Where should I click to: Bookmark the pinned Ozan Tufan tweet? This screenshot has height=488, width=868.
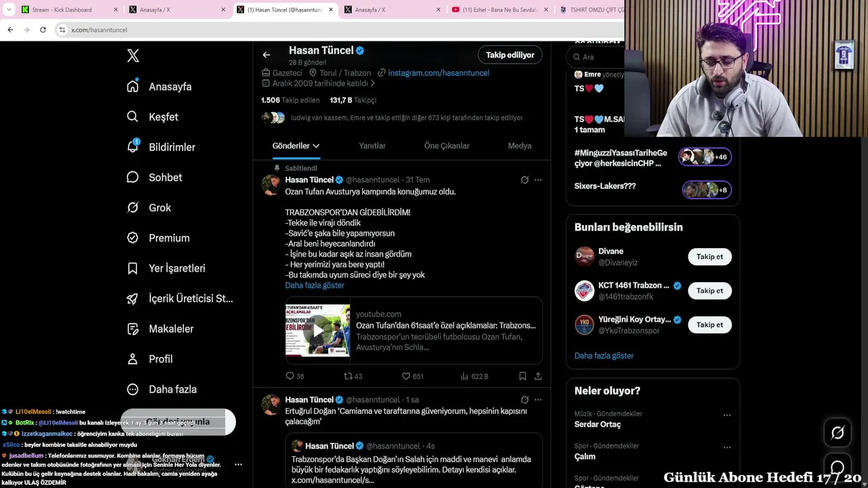tap(522, 376)
